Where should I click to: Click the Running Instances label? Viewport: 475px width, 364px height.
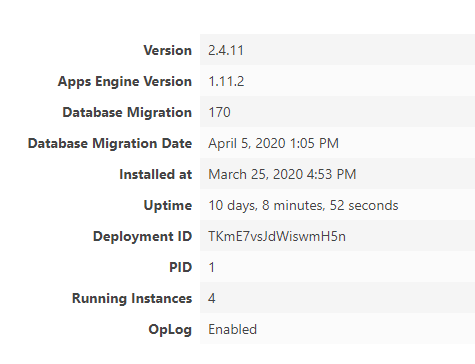click(132, 299)
